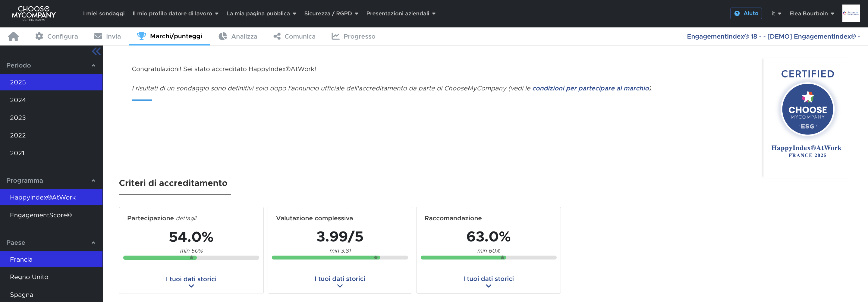Image resolution: width=868 pixels, height=302 pixels.
Task: Collapse the Periodo section
Action: [93, 65]
